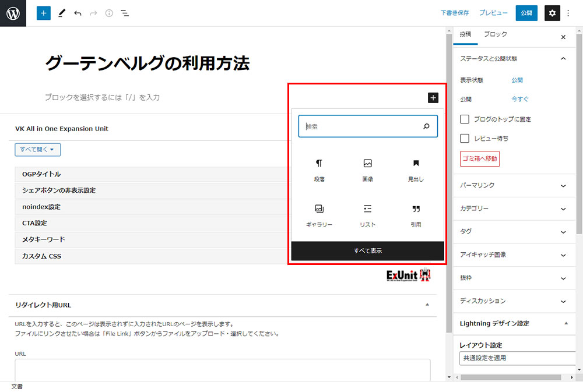Click the undo arrow icon
The width and height of the screenshot is (583, 392).
click(x=78, y=13)
